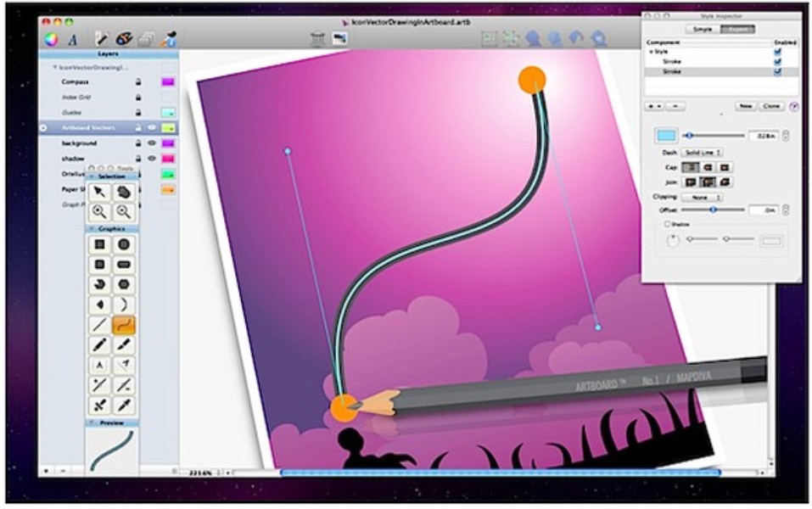812x509 pixels.
Task: Click the stroke width slider in inspector
Action: [x=714, y=136]
